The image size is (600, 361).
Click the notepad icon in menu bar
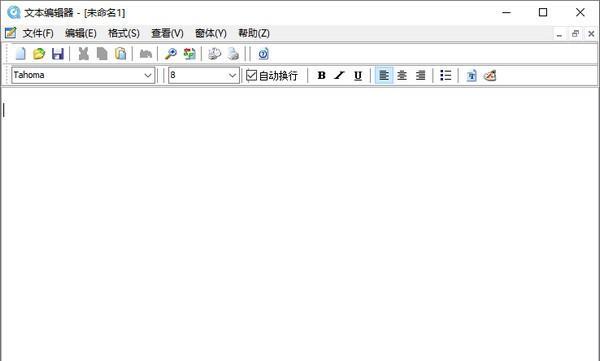pos(10,33)
